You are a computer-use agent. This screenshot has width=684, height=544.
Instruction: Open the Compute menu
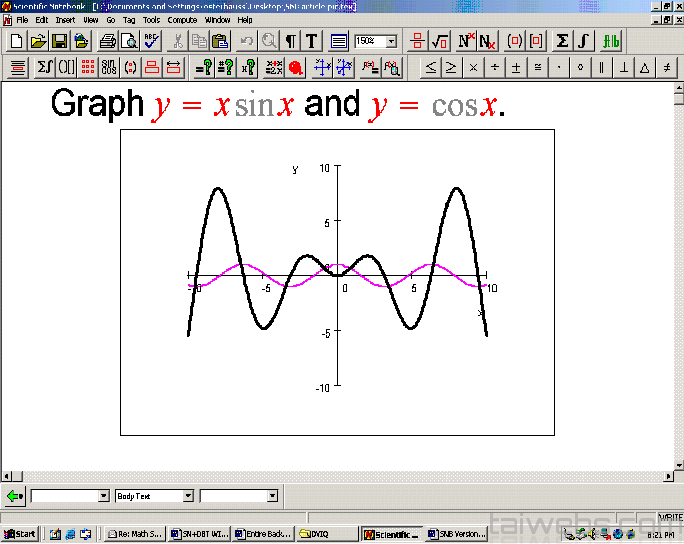point(182,19)
